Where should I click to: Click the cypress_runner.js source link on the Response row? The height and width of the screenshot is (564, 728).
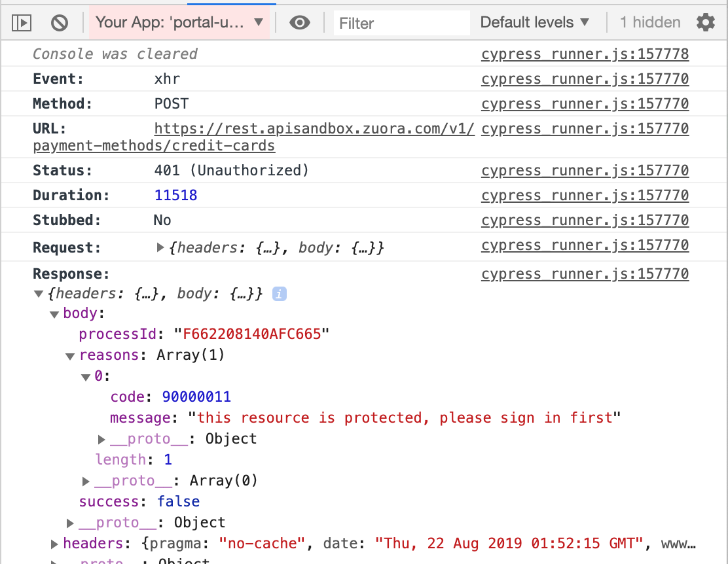(585, 273)
